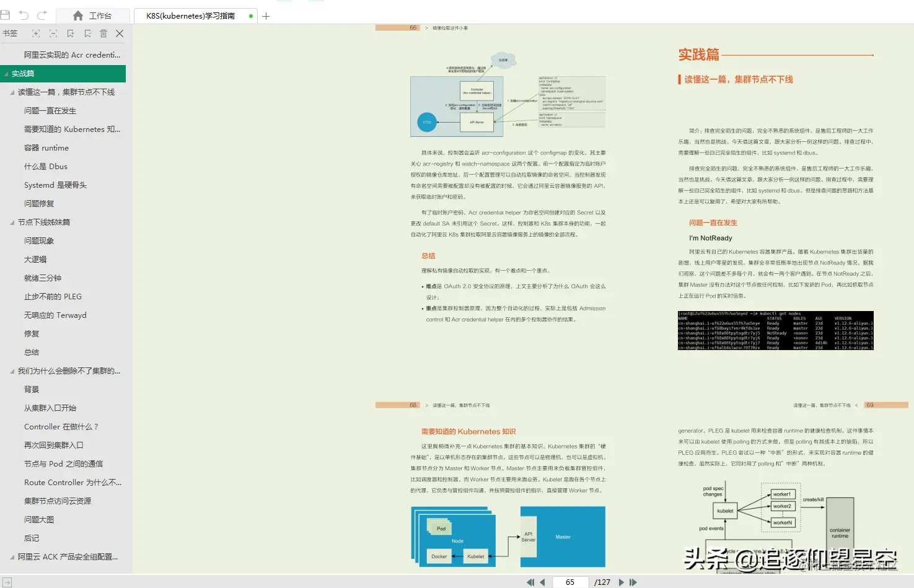Go to bookmark Route Controller 为什么不...
This screenshot has width=914, height=588.
[73, 483]
